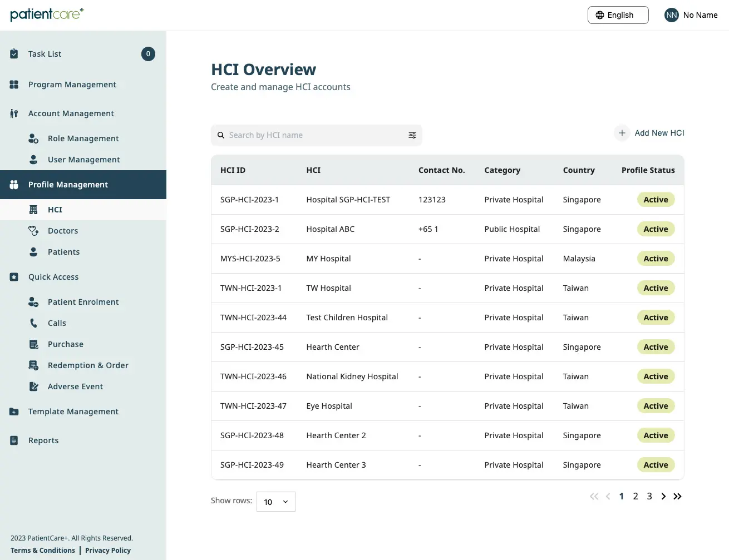Open Role Management from sidebar
This screenshot has width=729, height=560.
pos(33,138)
